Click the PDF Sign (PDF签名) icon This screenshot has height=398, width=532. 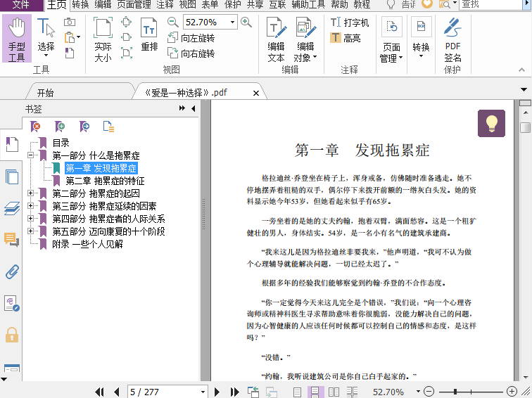(452, 39)
